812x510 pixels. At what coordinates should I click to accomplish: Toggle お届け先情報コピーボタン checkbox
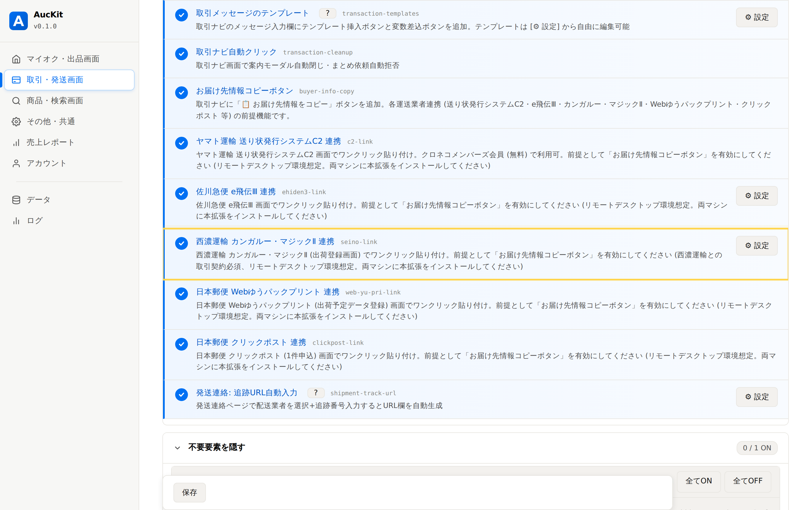click(x=182, y=93)
